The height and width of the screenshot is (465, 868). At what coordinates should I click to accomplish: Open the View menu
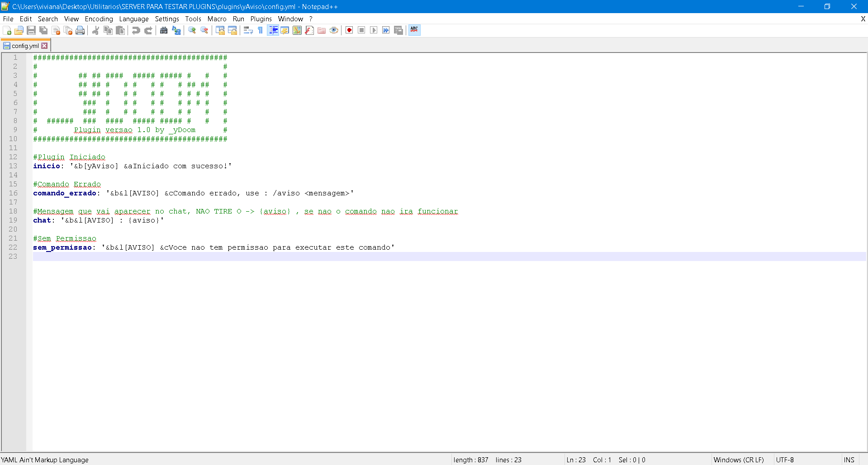(71, 19)
